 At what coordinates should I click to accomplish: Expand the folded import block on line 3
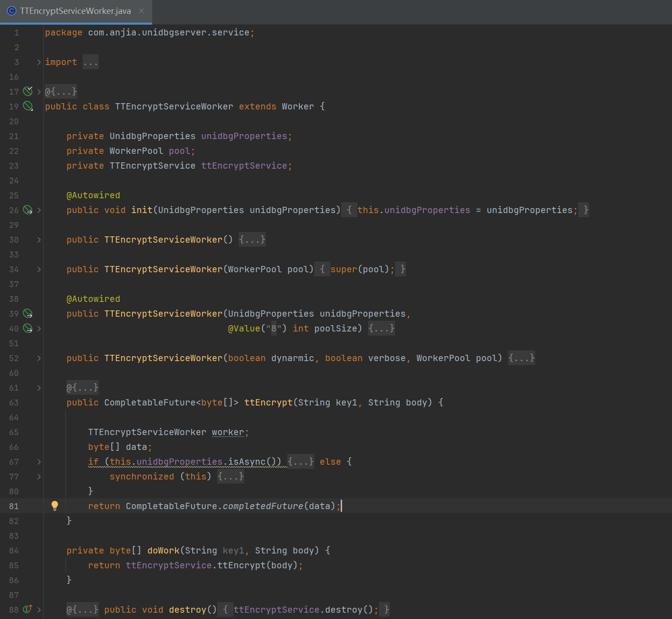(x=39, y=62)
